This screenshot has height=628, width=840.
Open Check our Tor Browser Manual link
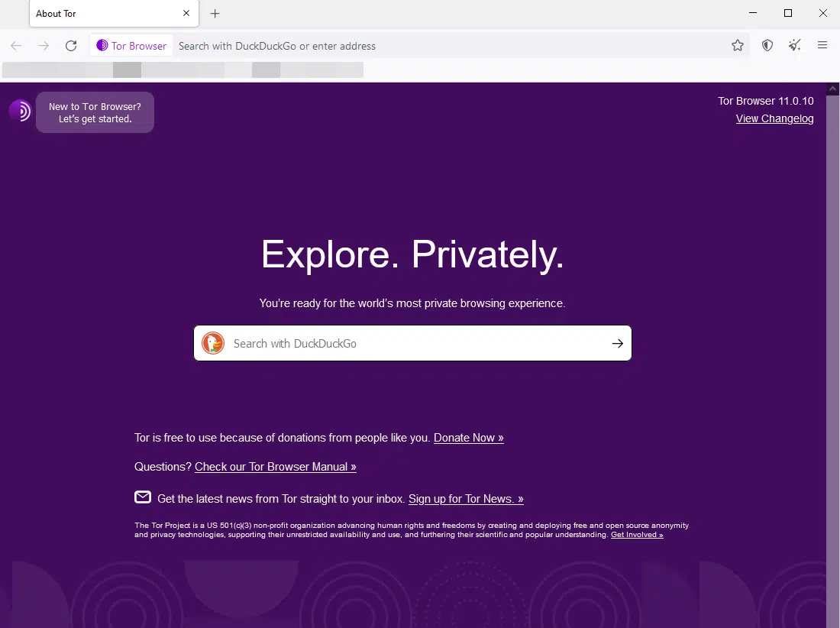tap(276, 467)
